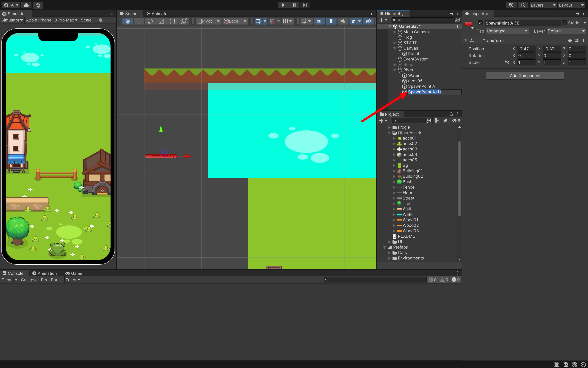Screen dimensions: 588x368
Task: Select the Rotate tool
Action: pos(150,21)
